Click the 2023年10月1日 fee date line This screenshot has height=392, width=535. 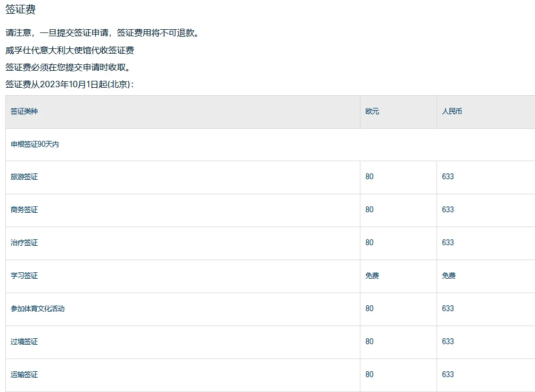click(69, 84)
